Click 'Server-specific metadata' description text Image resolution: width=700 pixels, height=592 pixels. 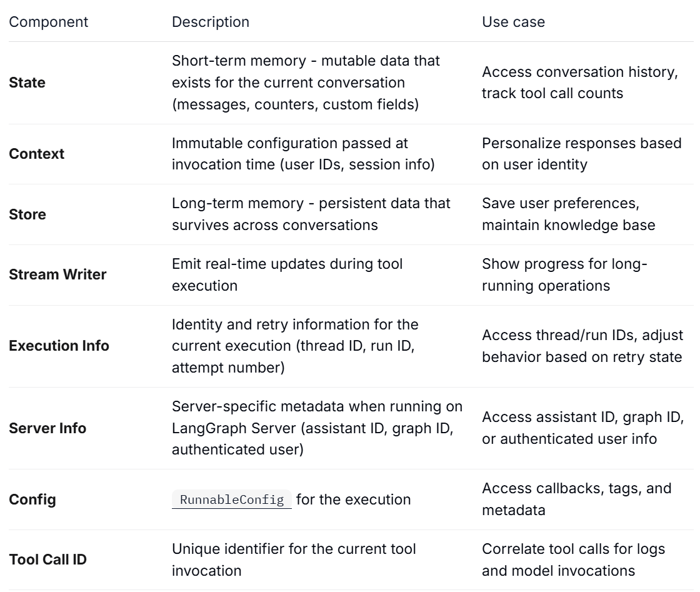tap(317, 428)
